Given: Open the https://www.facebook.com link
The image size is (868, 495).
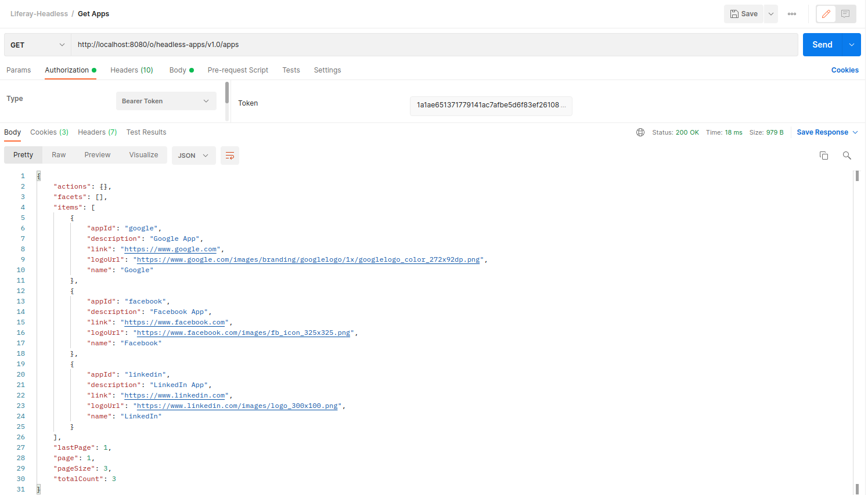Looking at the screenshot, I should pos(175,323).
